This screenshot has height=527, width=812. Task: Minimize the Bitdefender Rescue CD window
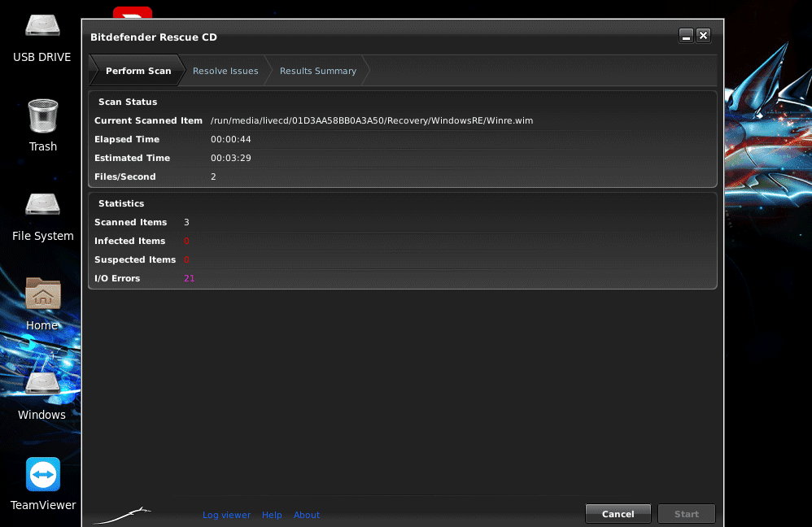click(x=686, y=36)
